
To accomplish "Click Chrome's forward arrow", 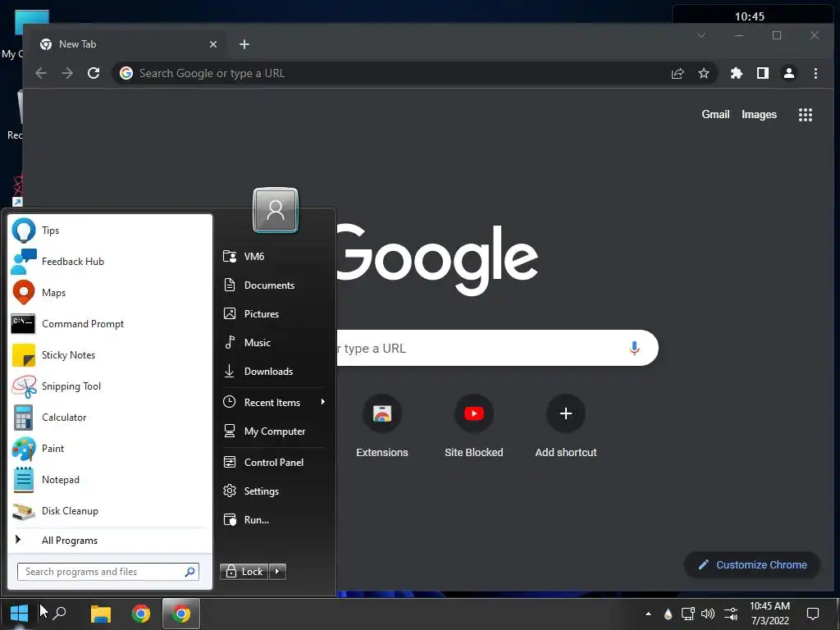I will click(67, 73).
